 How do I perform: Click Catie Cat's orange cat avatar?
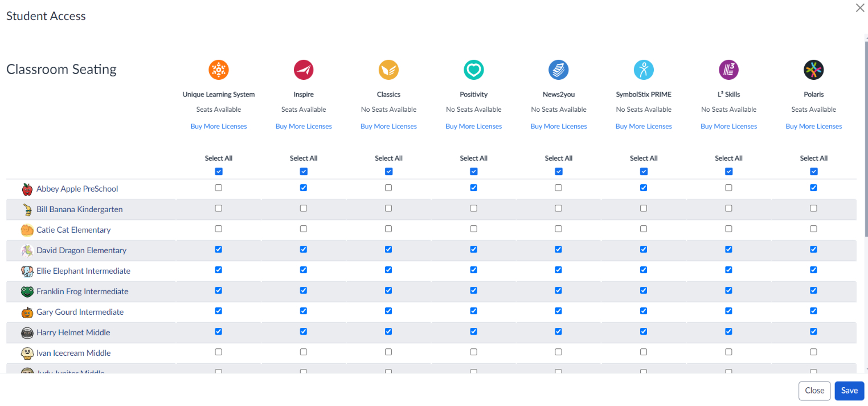click(x=27, y=230)
